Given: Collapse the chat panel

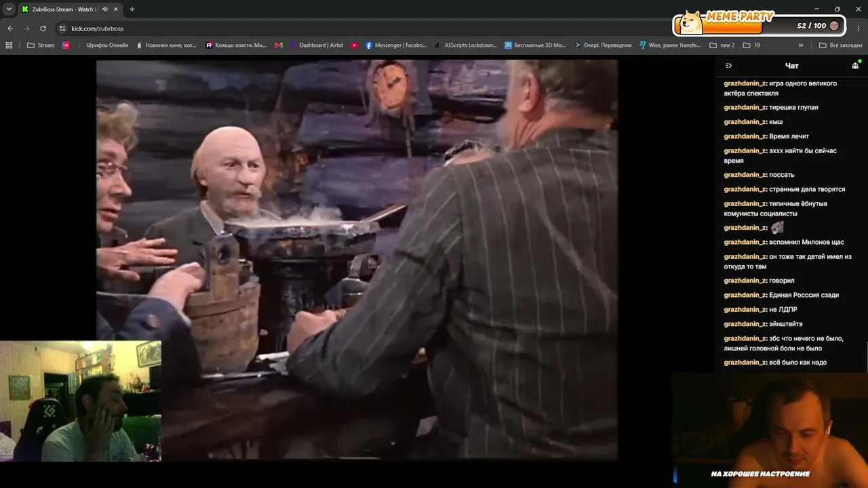Looking at the screenshot, I should point(729,66).
